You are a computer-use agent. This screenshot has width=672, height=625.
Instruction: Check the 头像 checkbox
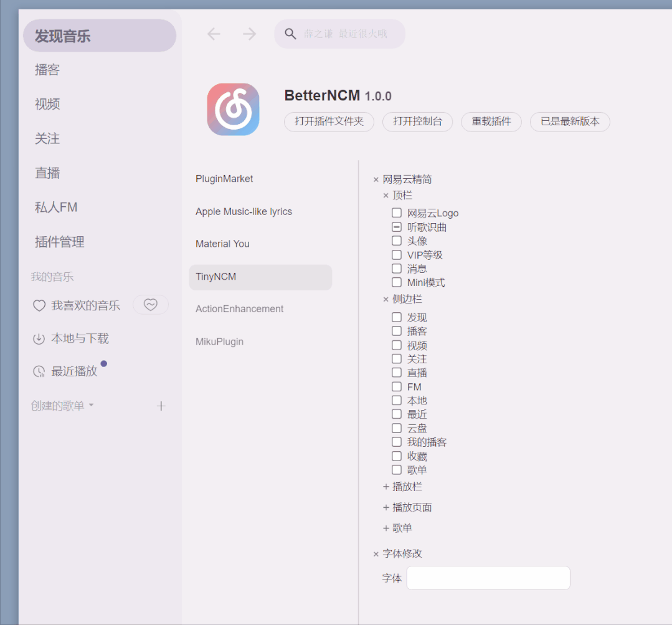pos(397,241)
